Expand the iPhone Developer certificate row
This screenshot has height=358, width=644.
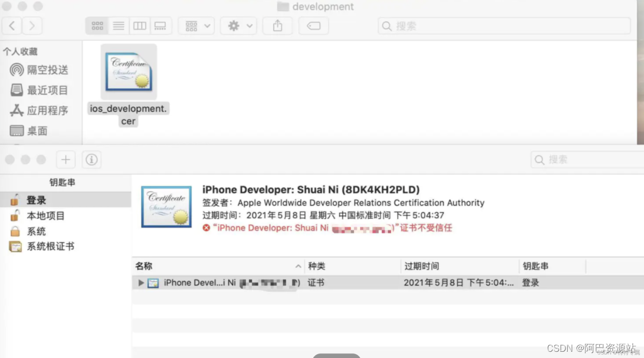tap(141, 283)
